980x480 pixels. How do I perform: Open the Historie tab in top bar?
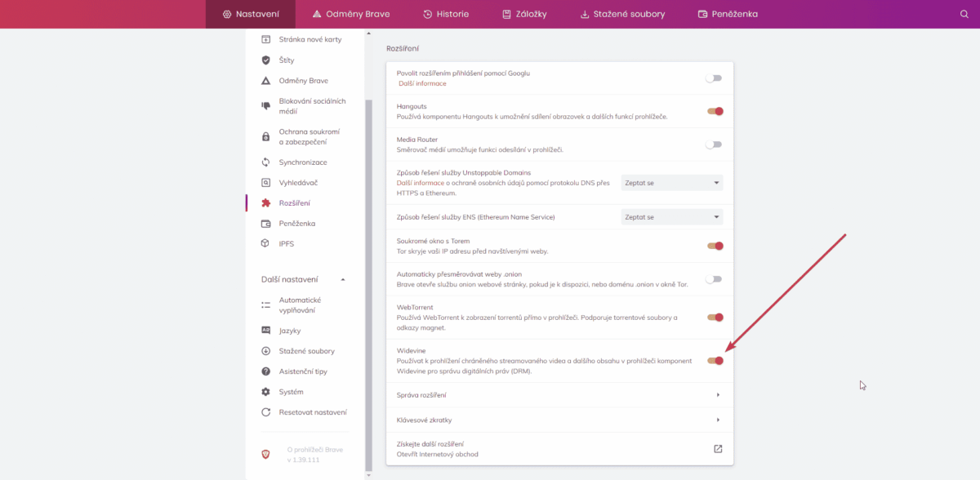pos(445,14)
